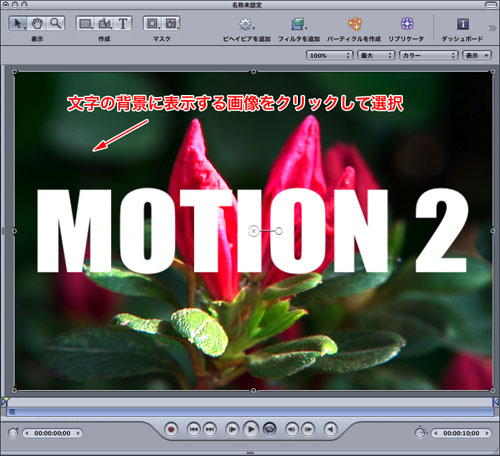The width and height of the screenshot is (500, 456).
Task: Select the rectangle mask tool
Action: coord(153,23)
